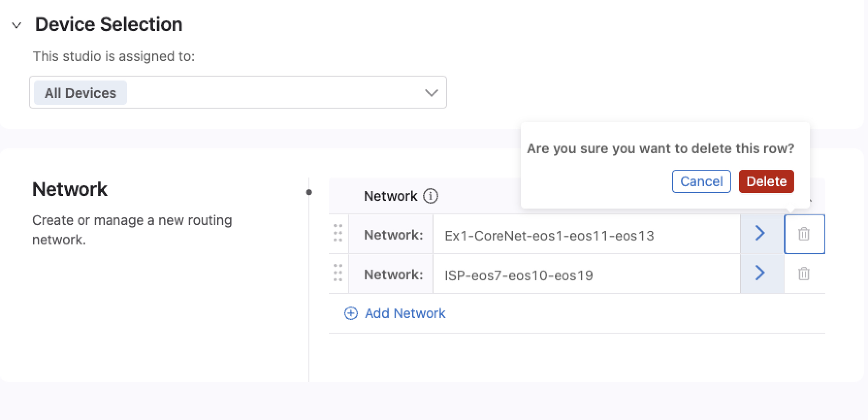Screen dimensions: 868x420
Task: Click the empty area of device selector field
Action: (272, 93)
